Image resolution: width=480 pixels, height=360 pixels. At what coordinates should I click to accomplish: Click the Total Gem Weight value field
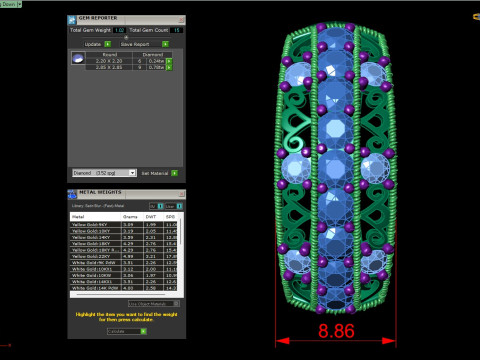119,30
